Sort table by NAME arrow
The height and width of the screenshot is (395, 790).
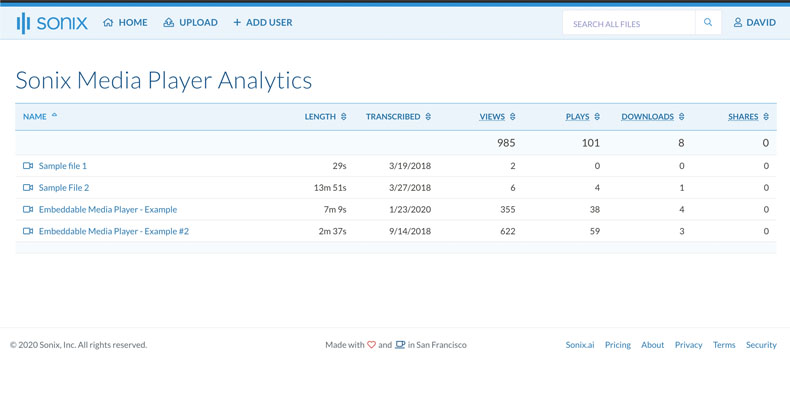(54, 115)
